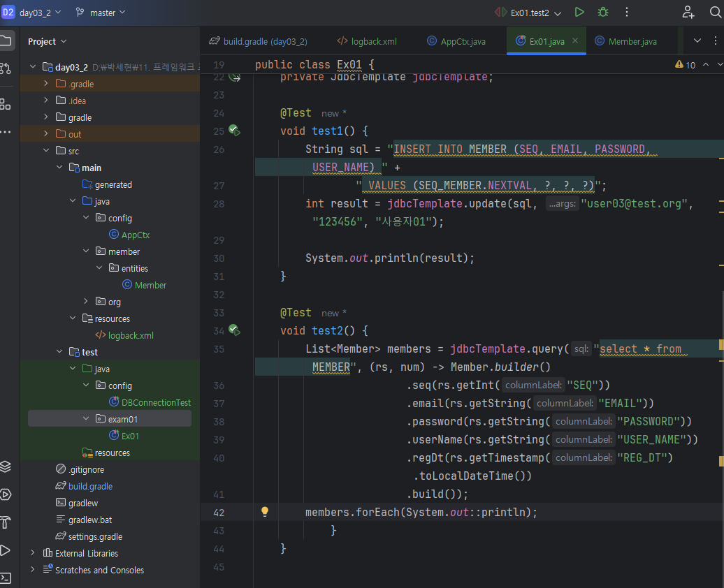The width and height of the screenshot is (724, 588).
Task: Run test2 from the gutter icon
Action: (234, 330)
